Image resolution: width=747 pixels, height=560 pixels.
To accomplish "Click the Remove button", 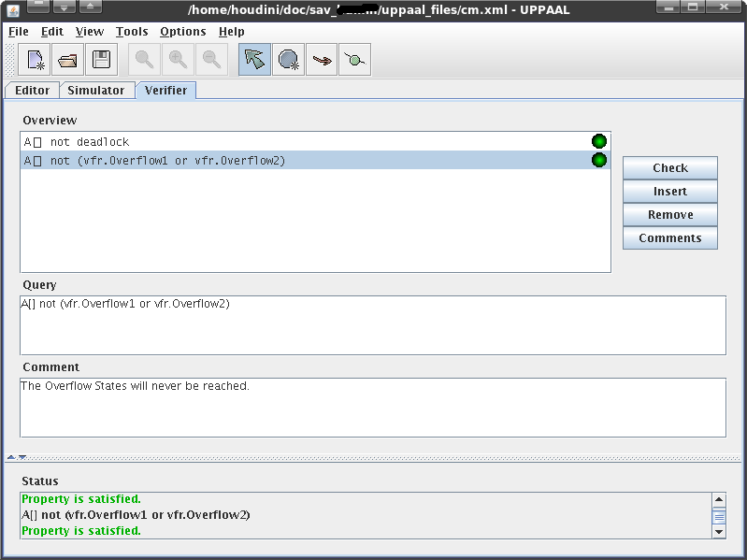I will pyautogui.click(x=669, y=214).
